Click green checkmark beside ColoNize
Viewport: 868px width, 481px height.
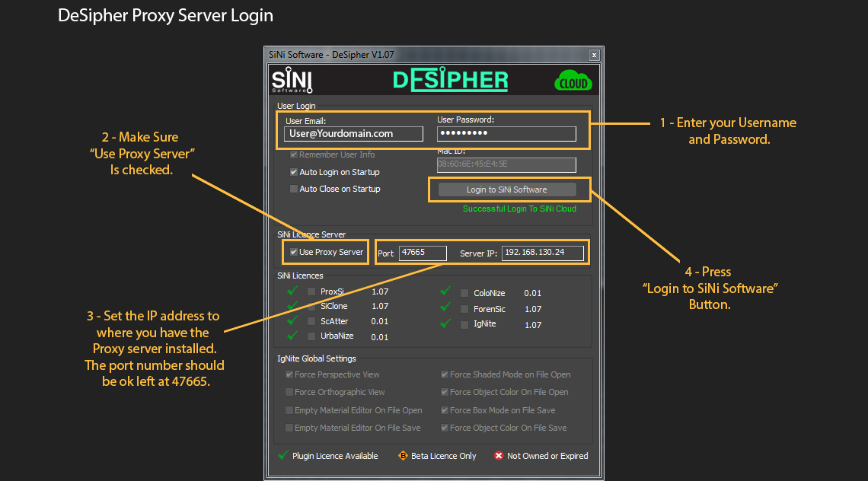point(445,291)
